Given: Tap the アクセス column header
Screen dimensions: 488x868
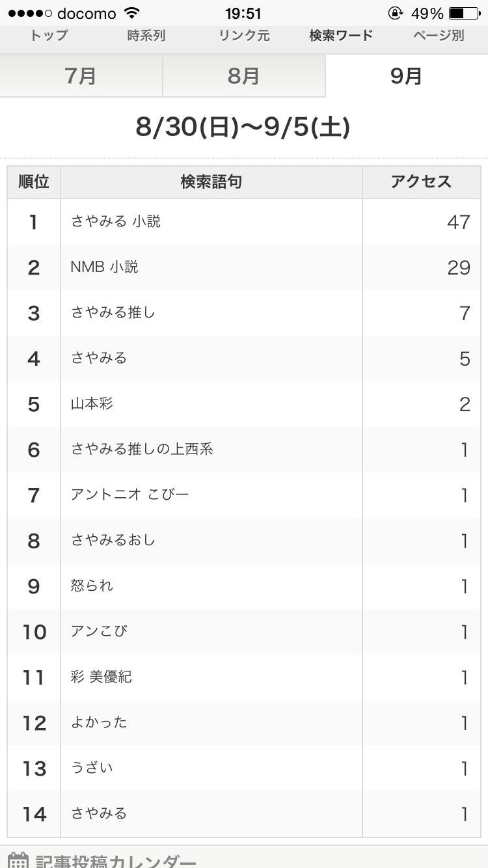Looking at the screenshot, I should point(421,182).
